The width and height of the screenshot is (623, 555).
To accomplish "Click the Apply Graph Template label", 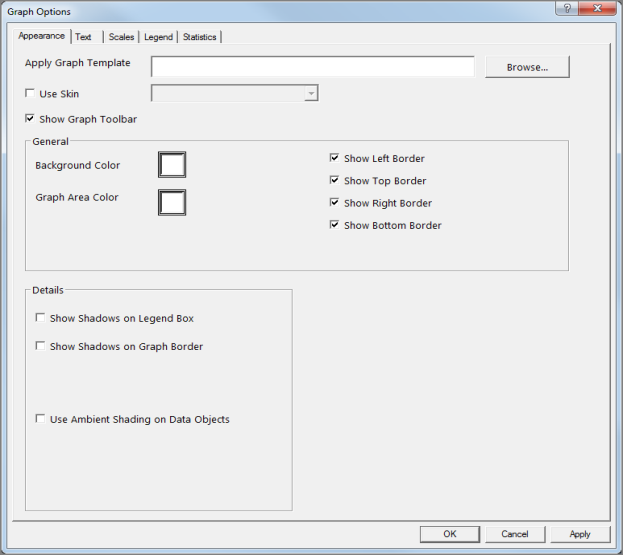I will pyautogui.click(x=77, y=63).
